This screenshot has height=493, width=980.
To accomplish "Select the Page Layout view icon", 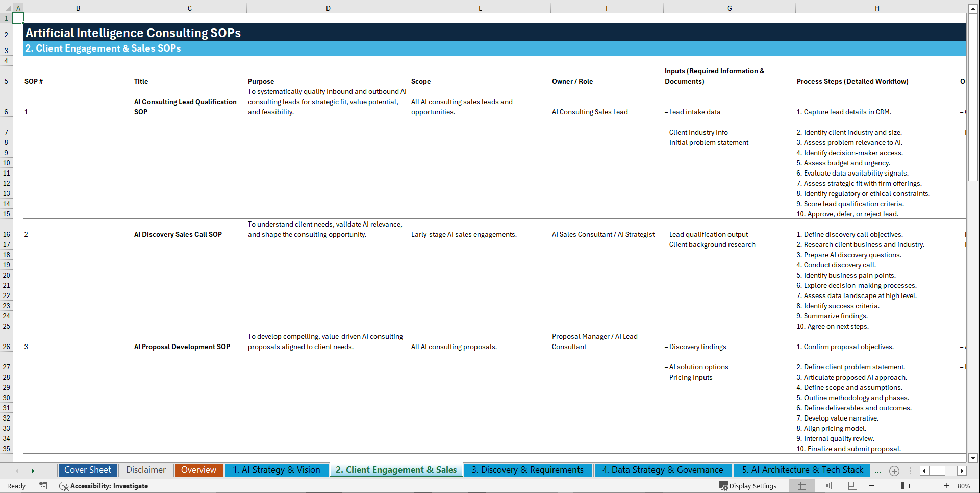I will pyautogui.click(x=827, y=486).
